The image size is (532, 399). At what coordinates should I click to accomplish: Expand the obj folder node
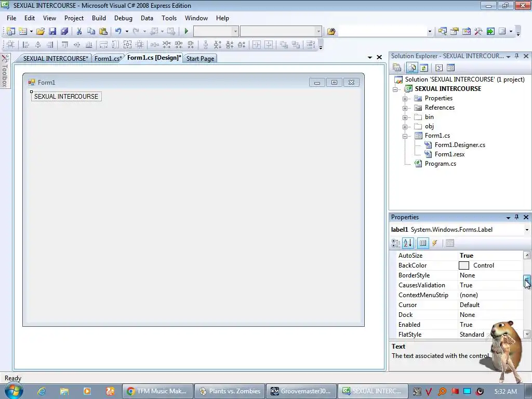pyautogui.click(x=405, y=127)
